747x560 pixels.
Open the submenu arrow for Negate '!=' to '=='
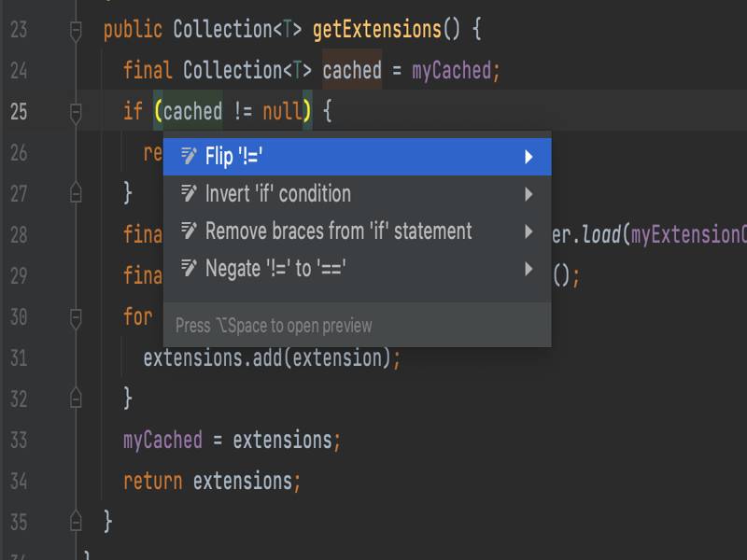pos(529,269)
